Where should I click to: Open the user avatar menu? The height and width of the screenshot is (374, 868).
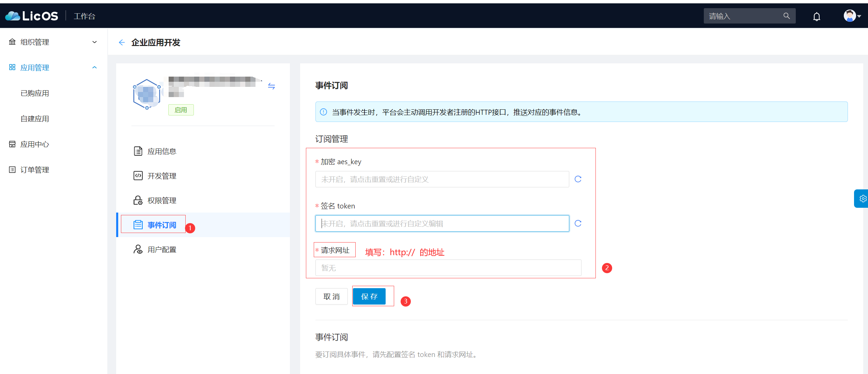(x=852, y=16)
